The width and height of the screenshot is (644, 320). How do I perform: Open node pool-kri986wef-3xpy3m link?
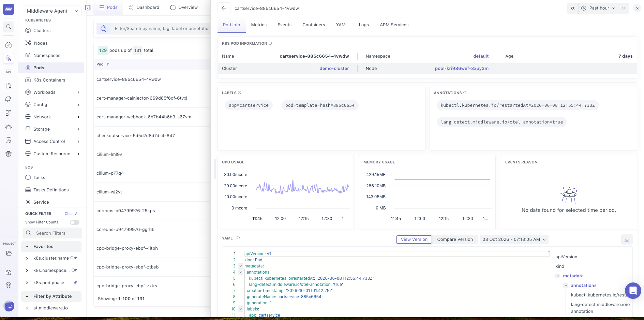[462, 69]
